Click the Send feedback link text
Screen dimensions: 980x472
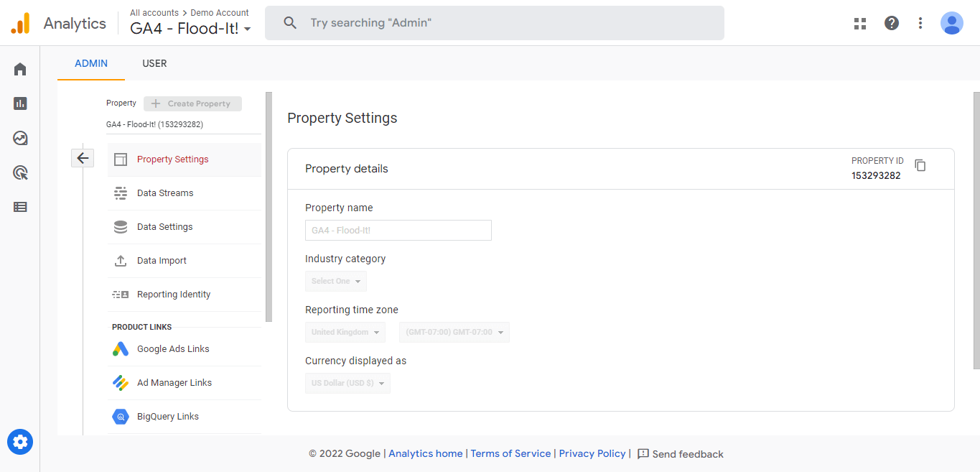click(x=688, y=454)
